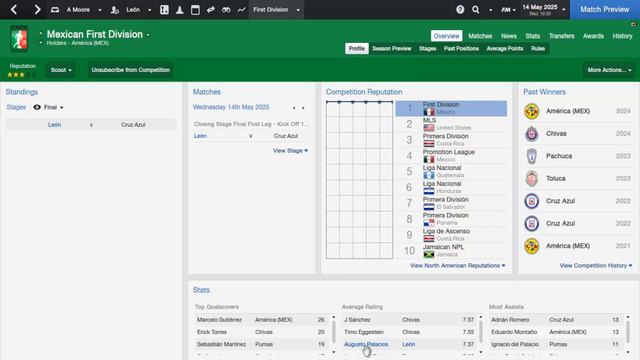Click Unsubscribe from Competition
Image resolution: width=640 pixels, height=360 pixels.
(x=131, y=70)
